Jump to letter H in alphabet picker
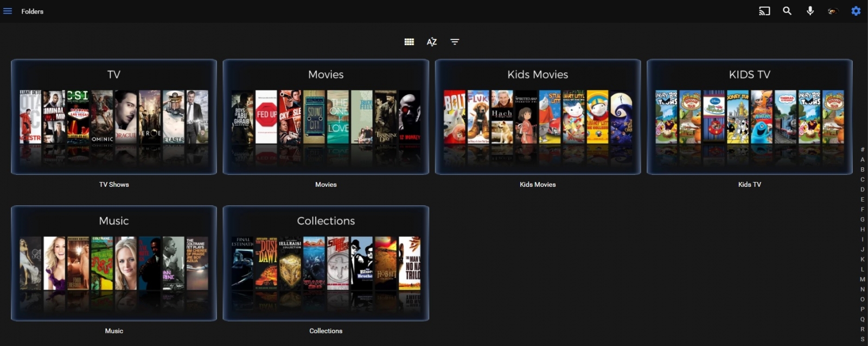 point(863,229)
